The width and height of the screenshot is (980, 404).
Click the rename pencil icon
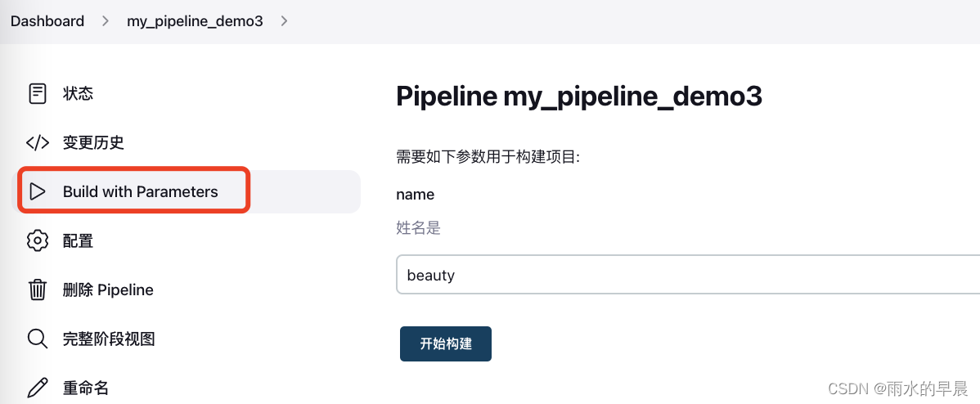click(38, 388)
